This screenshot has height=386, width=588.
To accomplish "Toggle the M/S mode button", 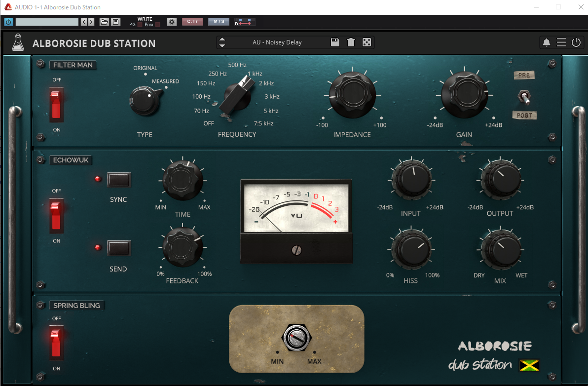I will click(219, 22).
